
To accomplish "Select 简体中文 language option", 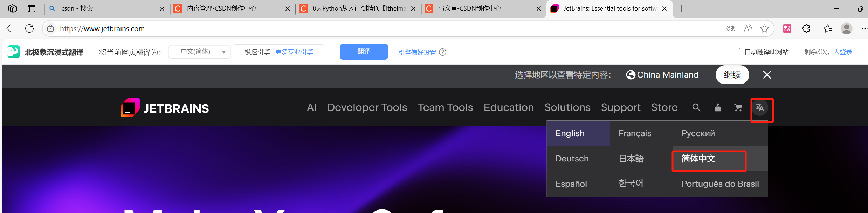I will 721,159.
